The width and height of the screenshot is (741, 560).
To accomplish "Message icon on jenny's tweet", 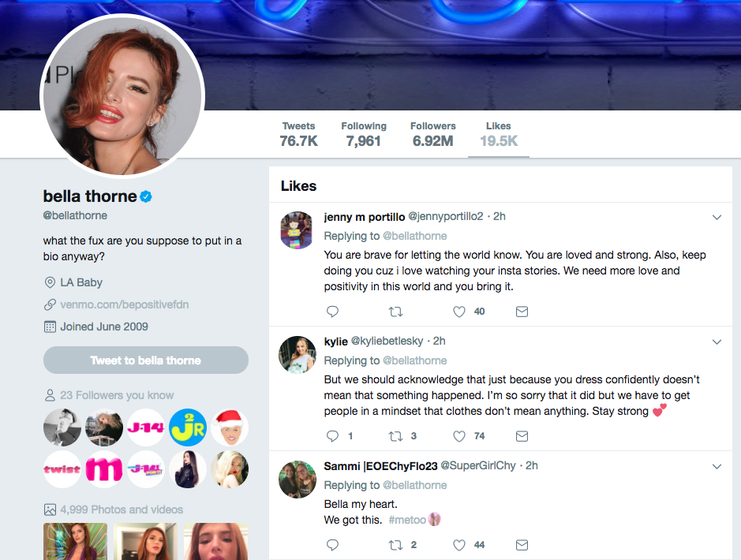I will (x=522, y=312).
